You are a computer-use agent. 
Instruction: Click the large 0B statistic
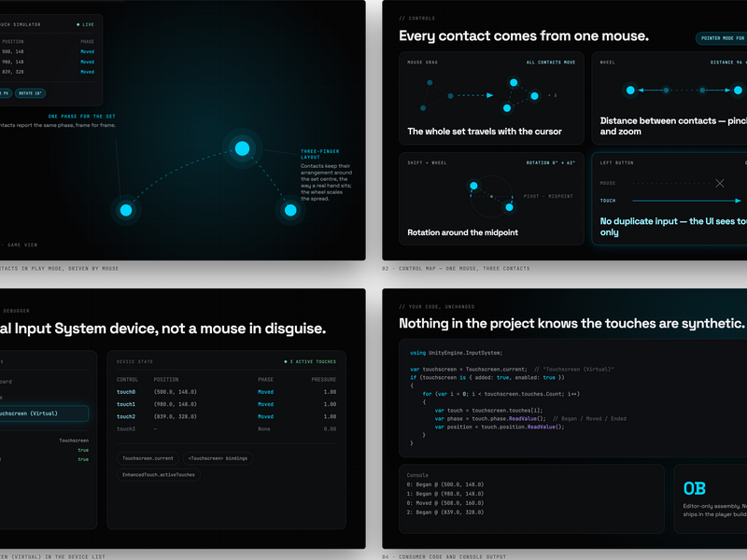pyautogui.click(x=694, y=488)
